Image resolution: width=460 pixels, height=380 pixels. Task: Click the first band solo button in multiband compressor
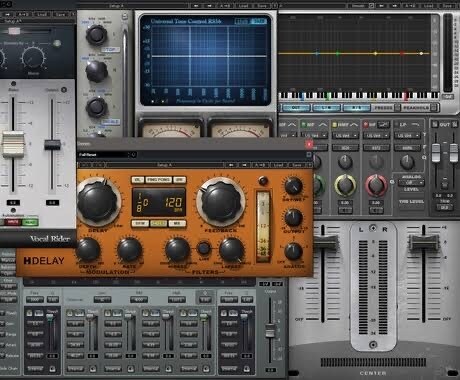coord(29,313)
